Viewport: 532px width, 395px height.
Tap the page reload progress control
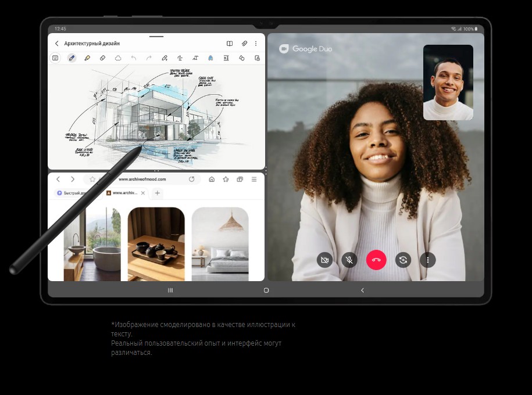[192, 179]
